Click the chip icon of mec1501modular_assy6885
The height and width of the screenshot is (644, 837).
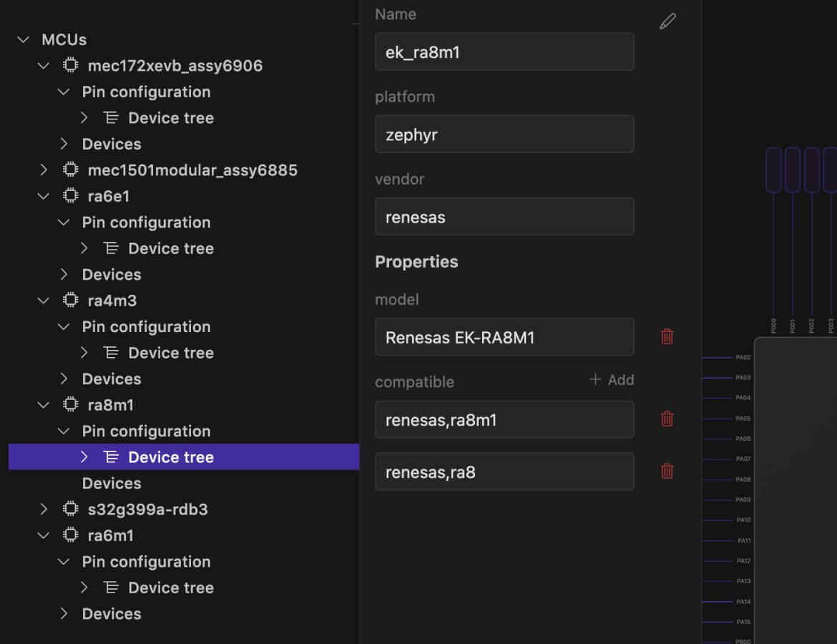point(70,170)
